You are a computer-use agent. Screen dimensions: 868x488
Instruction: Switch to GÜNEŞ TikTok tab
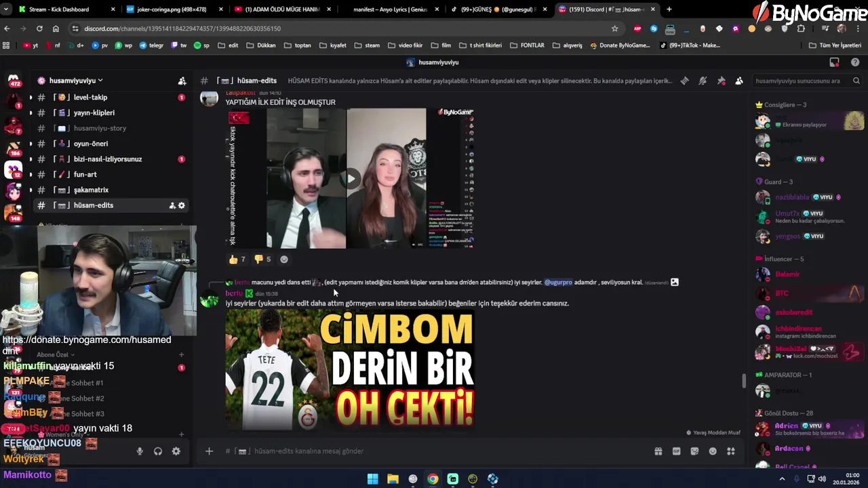click(x=498, y=9)
